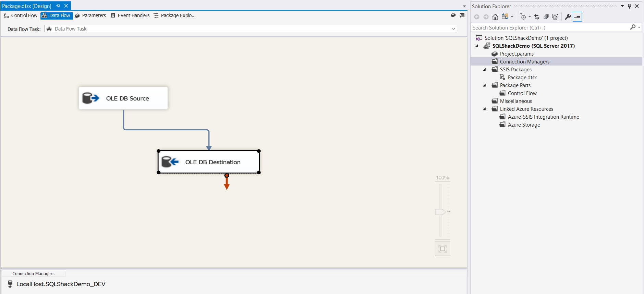The width and height of the screenshot is (644, 294).
Task: Toggle auto-hide pin on Solution Explorer
Action: (x=630, y=6)
